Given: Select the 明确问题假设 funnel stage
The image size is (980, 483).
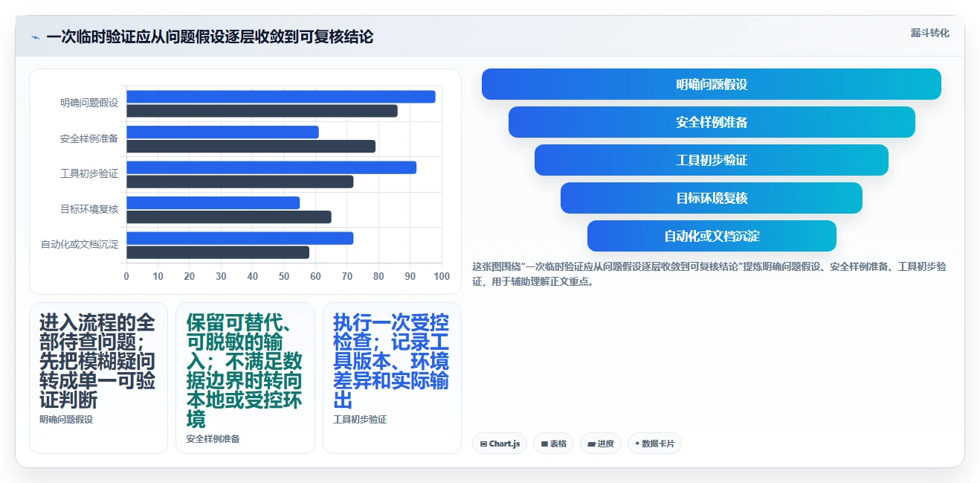Looking at the screenshot, I should [x=712, y=84].
